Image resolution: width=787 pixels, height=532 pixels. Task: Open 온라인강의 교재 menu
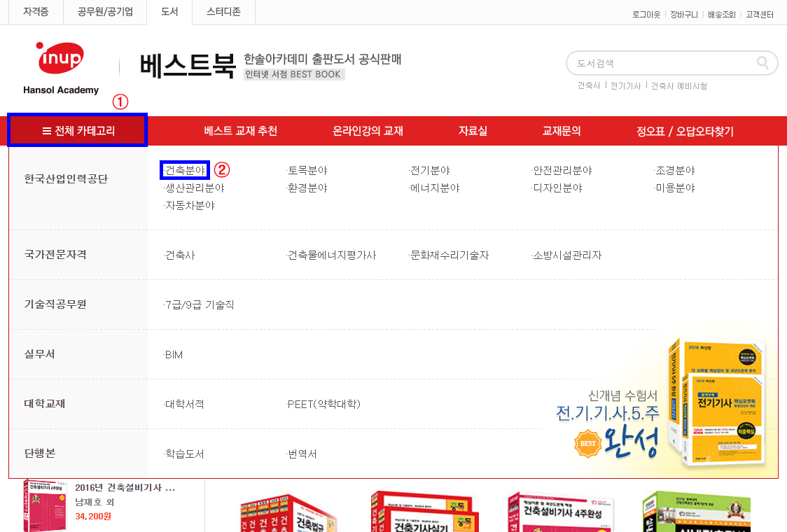coord(368,131)
